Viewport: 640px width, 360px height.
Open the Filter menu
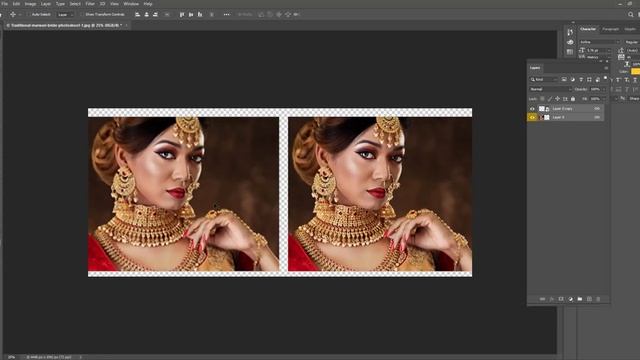[x=90, y=4]
